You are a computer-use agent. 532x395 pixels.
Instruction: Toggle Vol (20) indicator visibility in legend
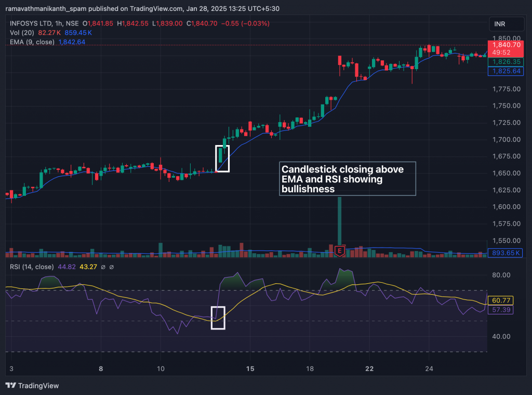(22, 32)
